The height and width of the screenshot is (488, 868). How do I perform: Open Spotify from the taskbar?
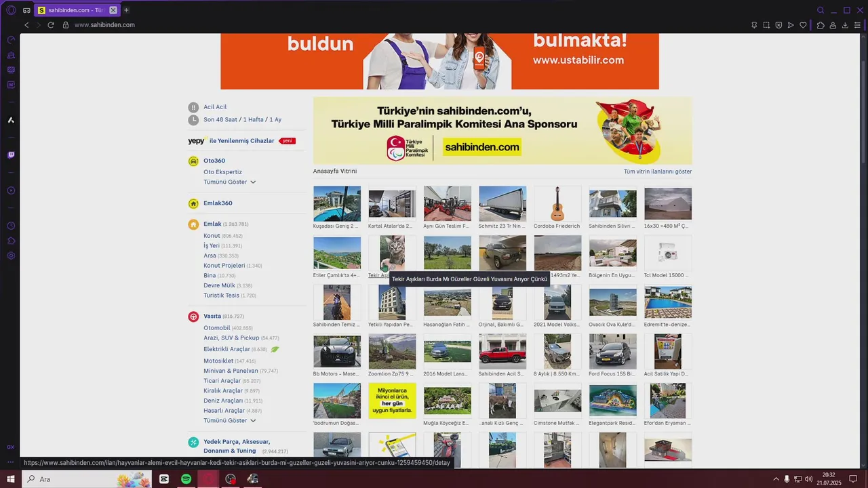pyautogui.click(x=186, y=479)
